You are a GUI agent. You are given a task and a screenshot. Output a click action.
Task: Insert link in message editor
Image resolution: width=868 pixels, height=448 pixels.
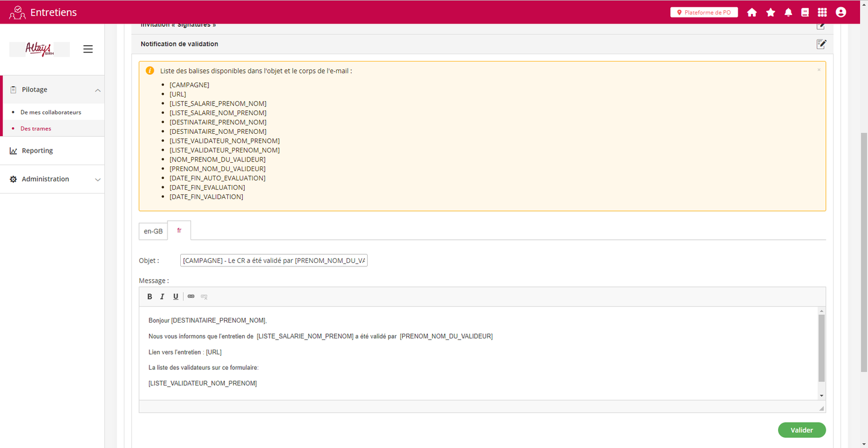click(191, 297)
